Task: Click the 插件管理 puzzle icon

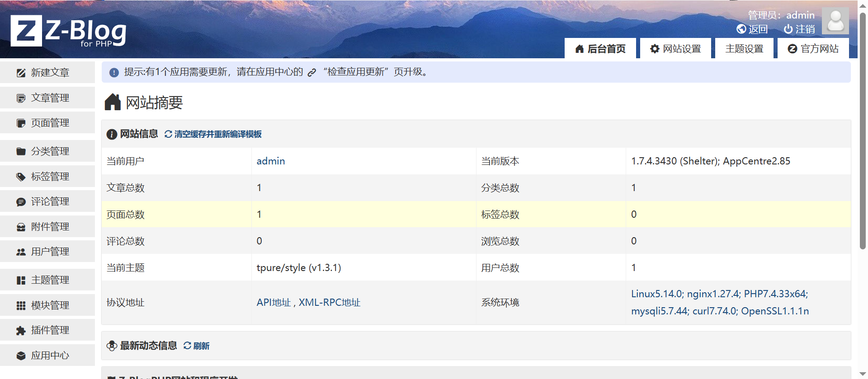Action: click(21, 330)
